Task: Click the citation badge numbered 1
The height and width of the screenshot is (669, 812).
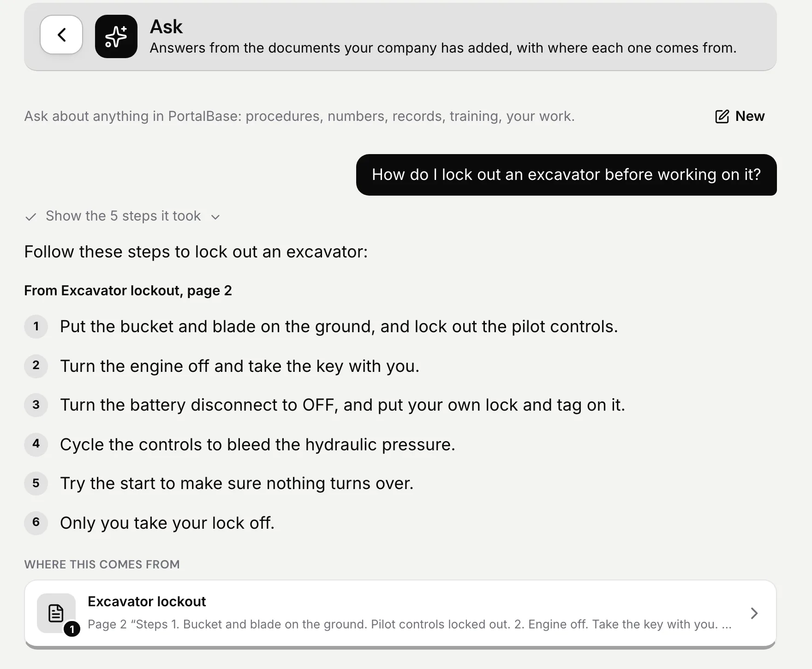Action: click(x=72, y=629)
